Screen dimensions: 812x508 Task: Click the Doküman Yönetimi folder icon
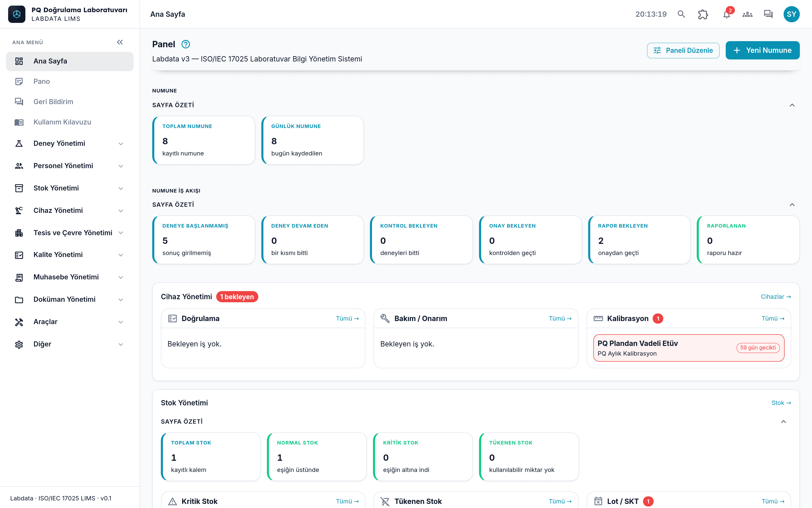(x=19, y=299)
